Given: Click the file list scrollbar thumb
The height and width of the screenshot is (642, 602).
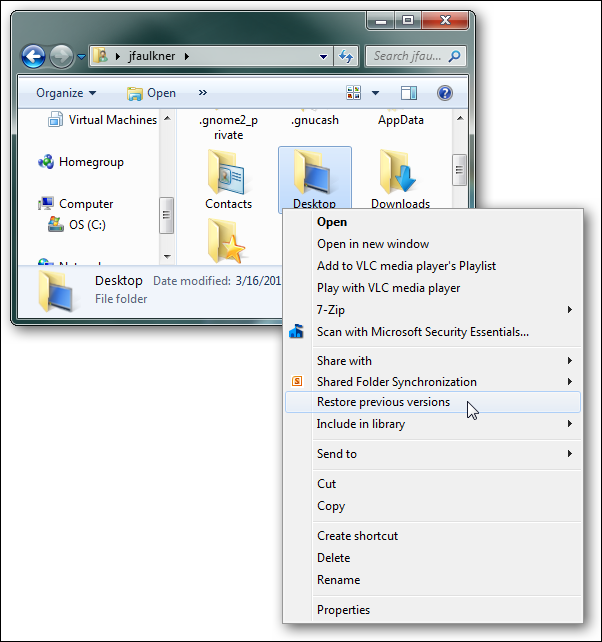Looking at the screenshot, I should (459, 170).
